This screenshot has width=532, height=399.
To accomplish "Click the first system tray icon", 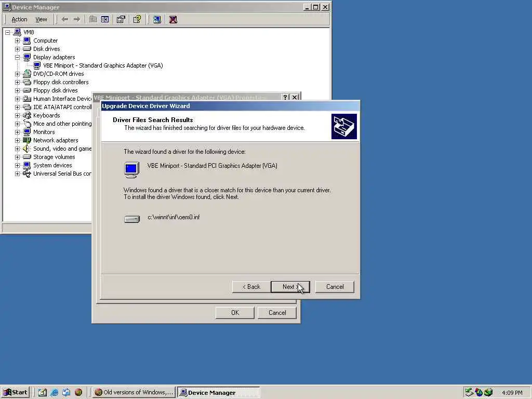I will tap(469, 392).
